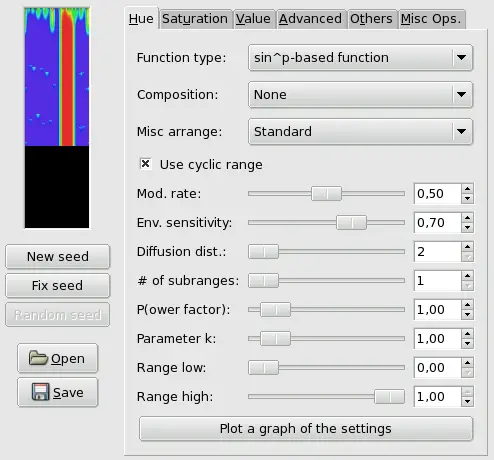Click the Env. sensitivity value field
The width and height of the screenshot is (494, 460).
coord(438,222)
